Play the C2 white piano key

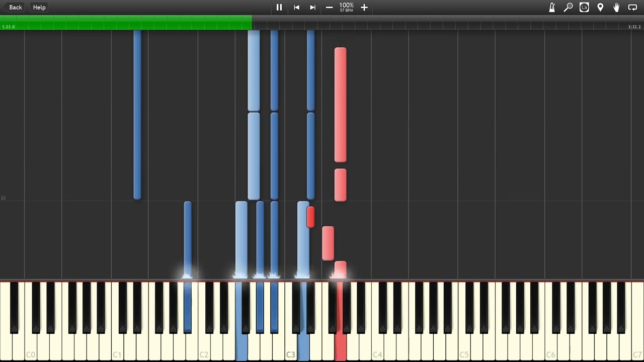tap(204, 347)
